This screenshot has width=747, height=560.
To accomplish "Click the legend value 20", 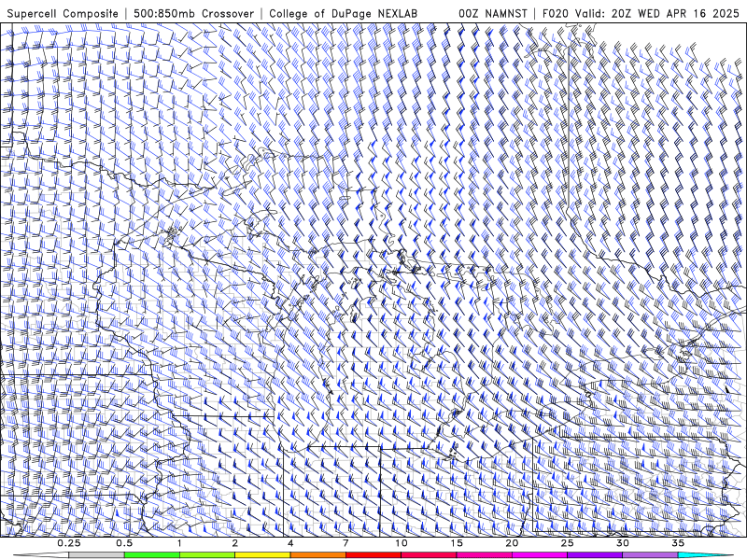I will (x=512, y=543).
